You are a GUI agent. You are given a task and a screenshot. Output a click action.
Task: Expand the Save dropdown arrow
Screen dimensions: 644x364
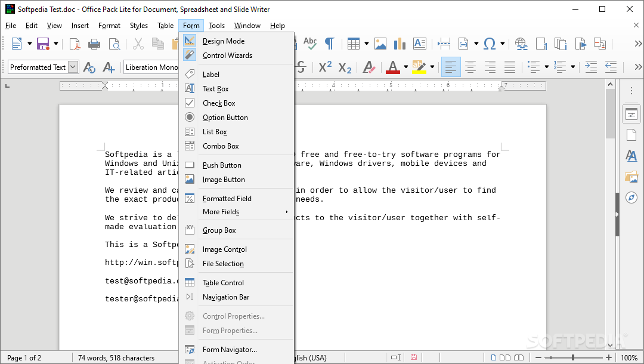pos(56,44)
